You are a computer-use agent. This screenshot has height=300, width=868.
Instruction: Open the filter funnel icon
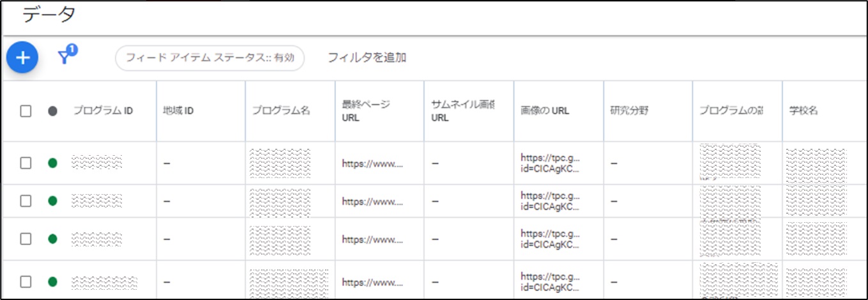click(65, 57)
